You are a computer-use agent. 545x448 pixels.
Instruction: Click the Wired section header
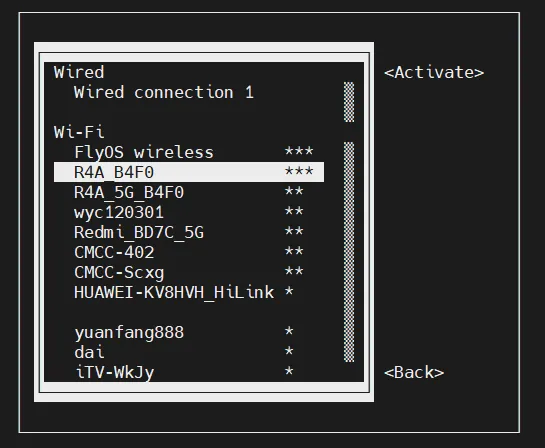click(x=79, y=72)
